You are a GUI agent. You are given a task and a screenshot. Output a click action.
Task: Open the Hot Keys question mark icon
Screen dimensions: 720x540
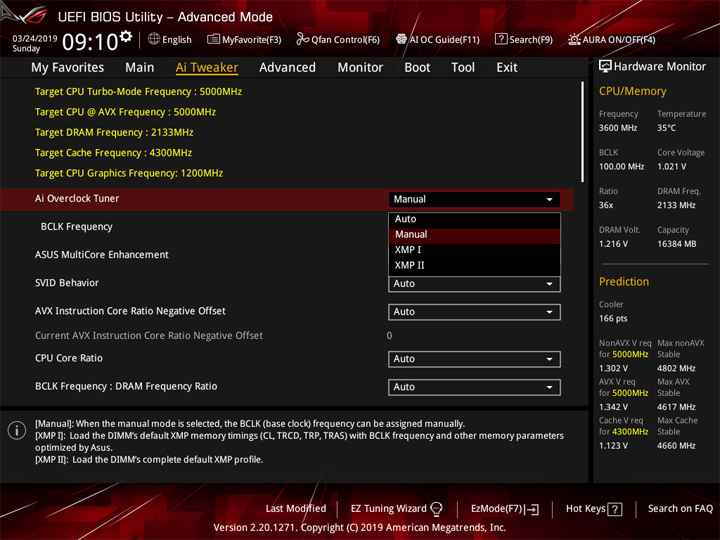click(x=614, y=509)
